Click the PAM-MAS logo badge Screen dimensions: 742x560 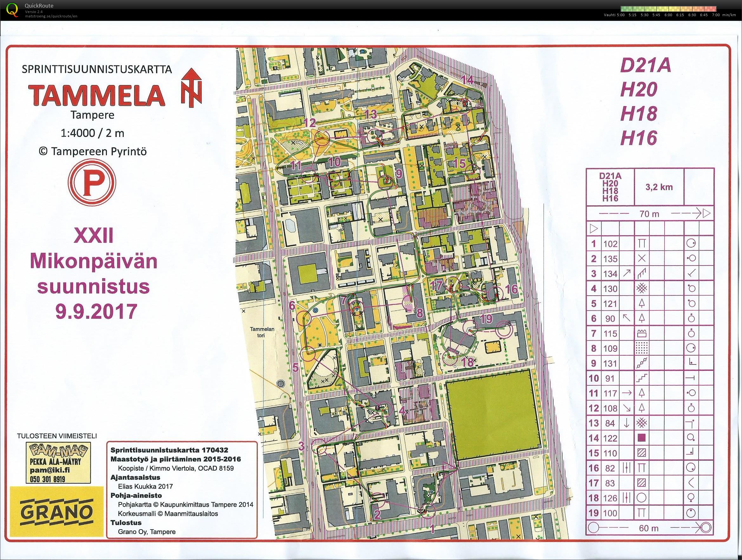click(58, 450)
